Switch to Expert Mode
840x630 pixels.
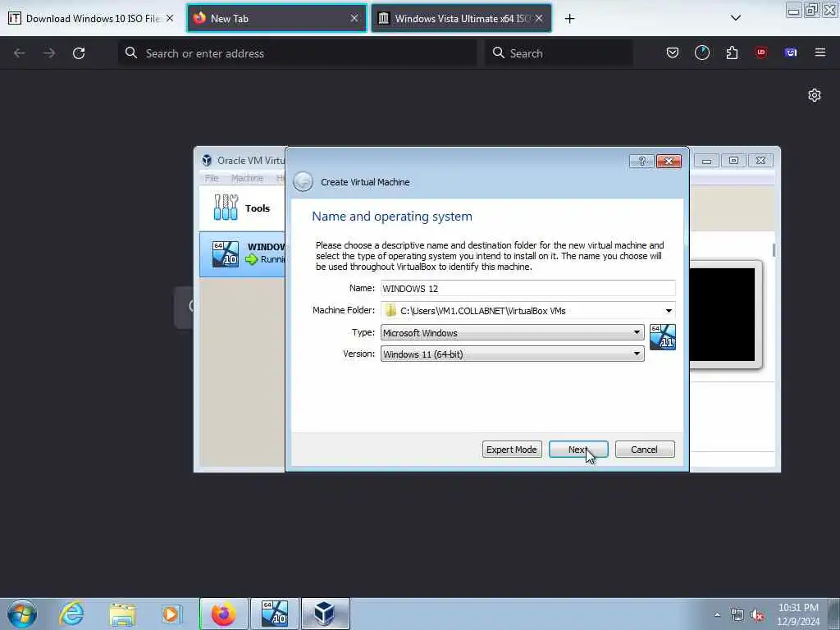(512, 450)
